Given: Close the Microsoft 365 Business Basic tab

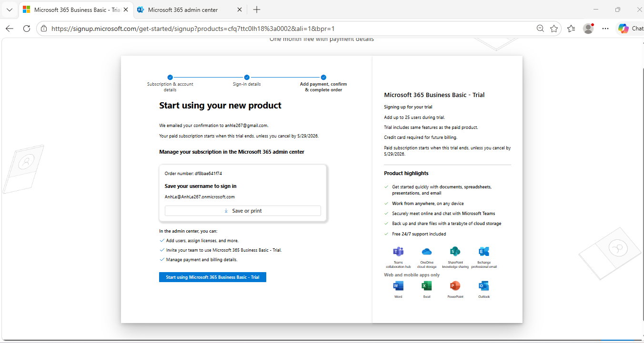Looking at the screenshot, I should 126,10.
